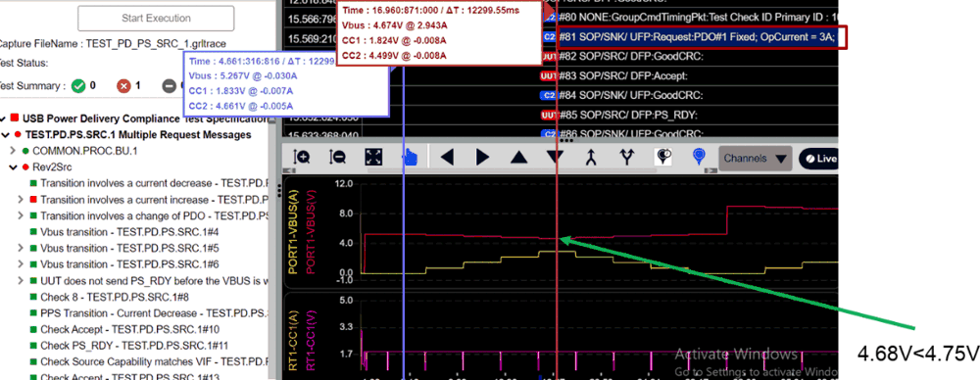Expand Transition involves a change of PDO item
This screenshot has width=980, height=380.
click(21, 216)
